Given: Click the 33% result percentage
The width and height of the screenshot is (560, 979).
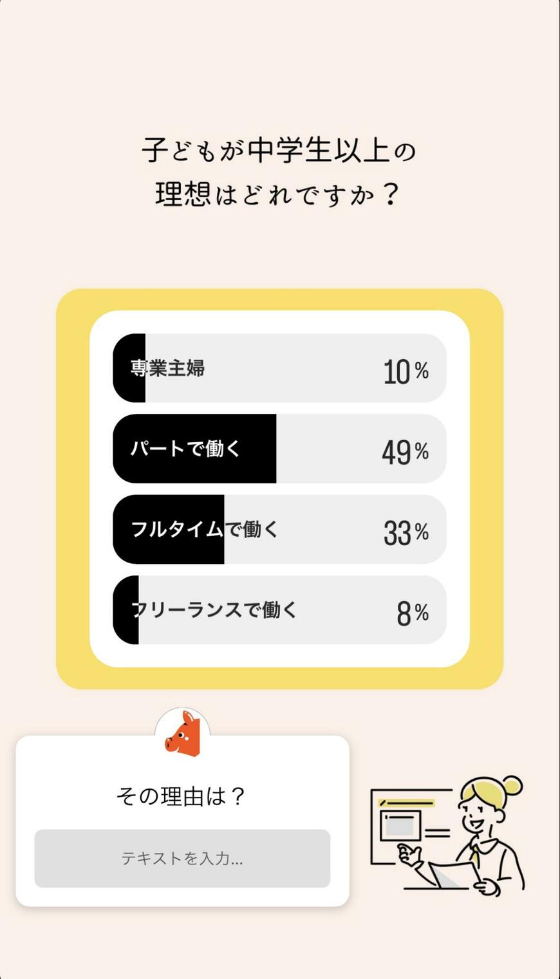Looking at the screenshot, I should [406, 532].
